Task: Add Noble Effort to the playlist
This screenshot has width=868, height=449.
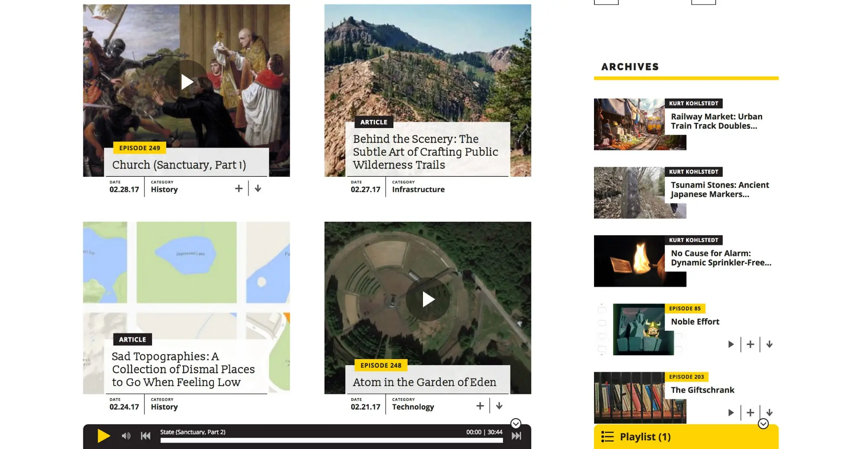Action: click(x=750, y=344)
